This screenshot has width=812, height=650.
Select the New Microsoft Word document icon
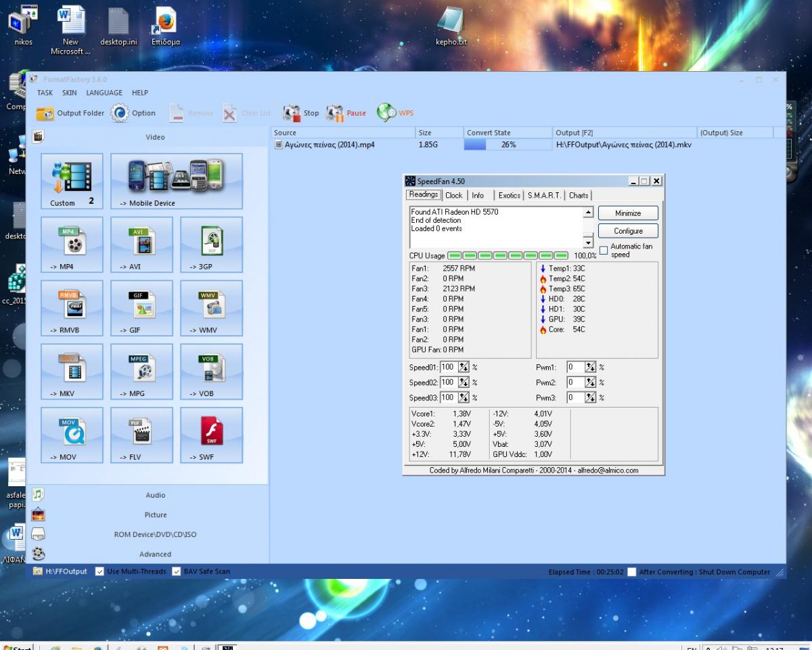(70, 30)
